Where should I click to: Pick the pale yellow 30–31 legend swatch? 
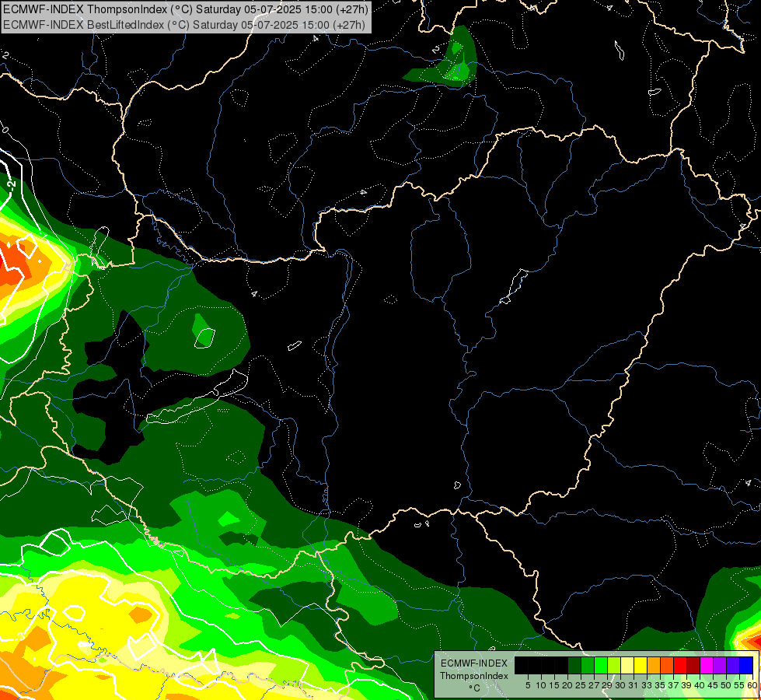[x=627, y=665]
